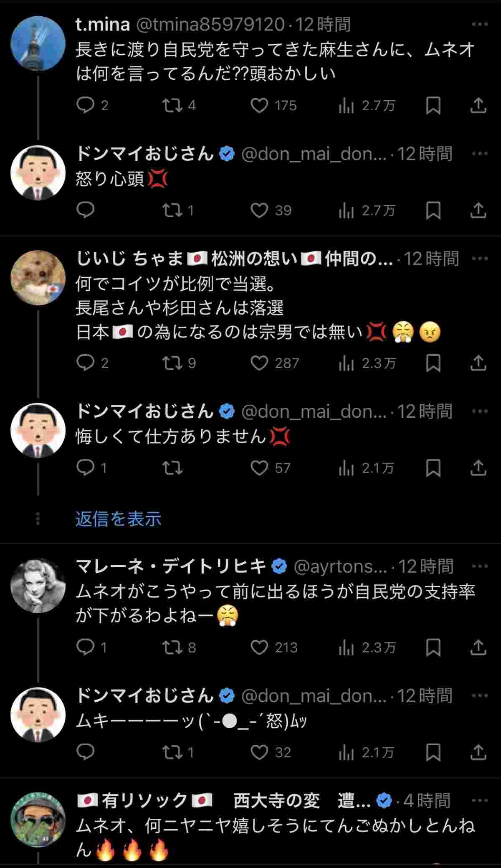This screenshot has width=501, height=868.
Task: Open more options on マレーネ・デイトリヒキ's post
Action: click(479, 566)
